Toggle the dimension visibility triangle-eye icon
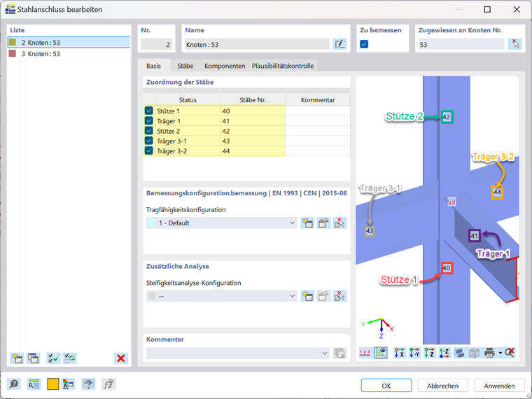 [381, 353]
